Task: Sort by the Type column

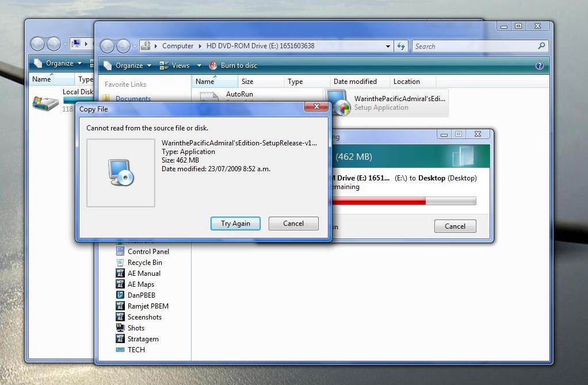Action: click(x=307, y=81)
